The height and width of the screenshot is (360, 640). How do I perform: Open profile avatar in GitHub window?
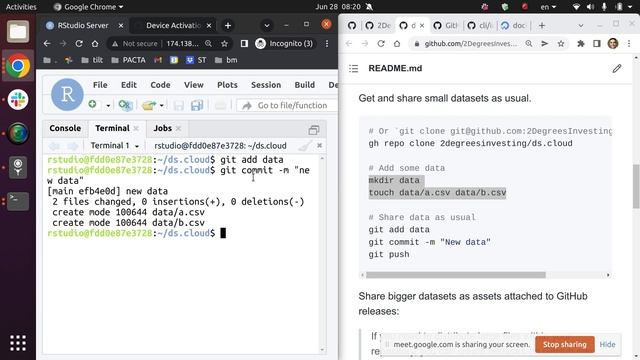613,43
